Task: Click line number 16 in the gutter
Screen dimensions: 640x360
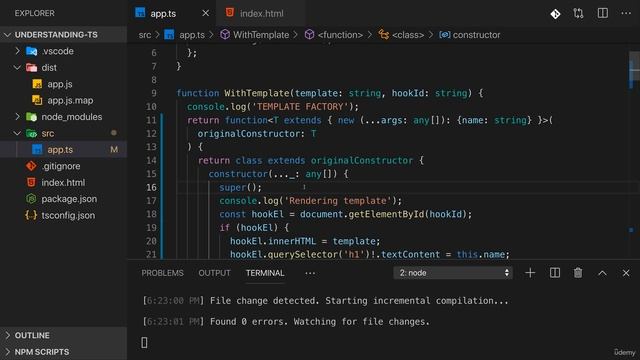Action: tap(151, 187)
